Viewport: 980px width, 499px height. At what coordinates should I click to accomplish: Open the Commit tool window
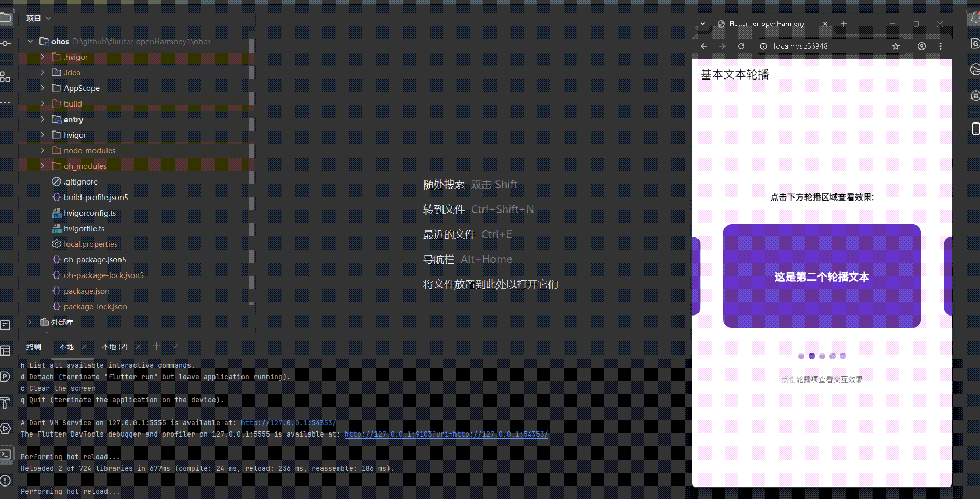pyautogui.click(x=6, y=44)
